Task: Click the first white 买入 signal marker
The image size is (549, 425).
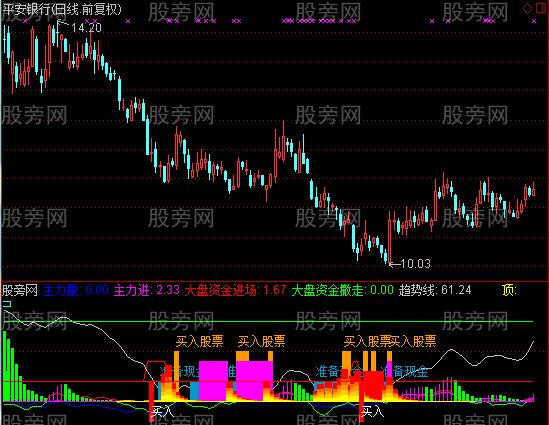Action: tap(162, 411)
